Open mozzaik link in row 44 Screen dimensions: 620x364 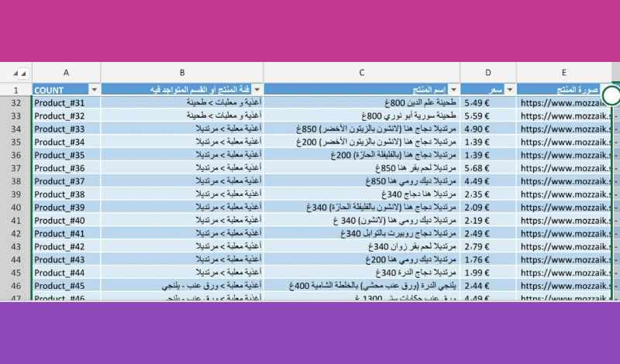(x=564, y=259)
